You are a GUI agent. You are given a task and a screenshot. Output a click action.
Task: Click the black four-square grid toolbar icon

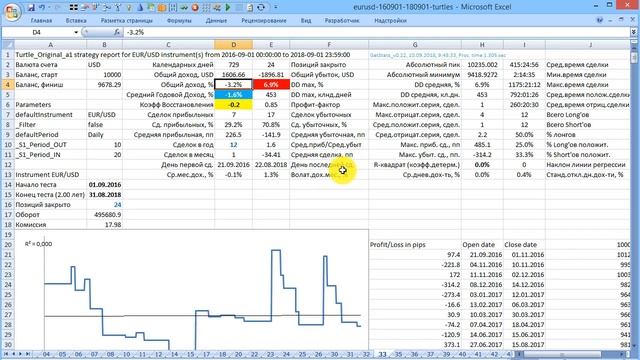click(73, 7)
